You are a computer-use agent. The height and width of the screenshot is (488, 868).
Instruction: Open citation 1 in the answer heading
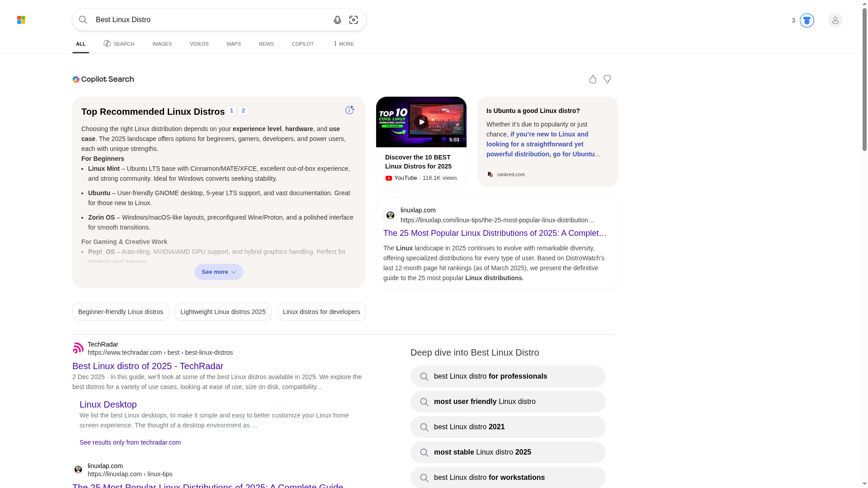coord(231,111)
